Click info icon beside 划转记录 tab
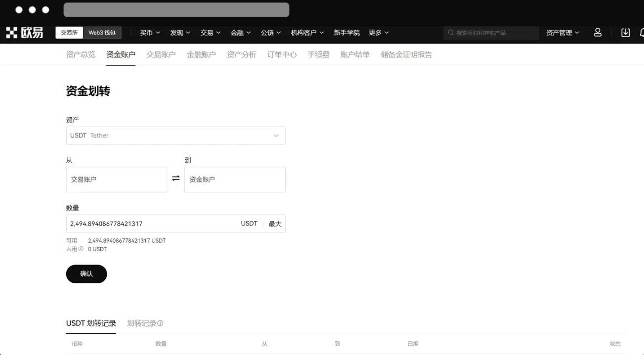 coord(160,323)
